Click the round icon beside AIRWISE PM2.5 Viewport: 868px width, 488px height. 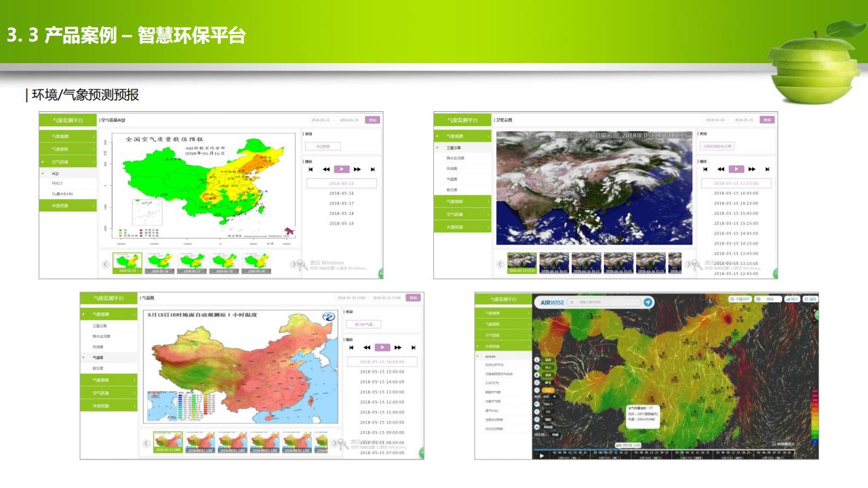click(x=538, y=405)
